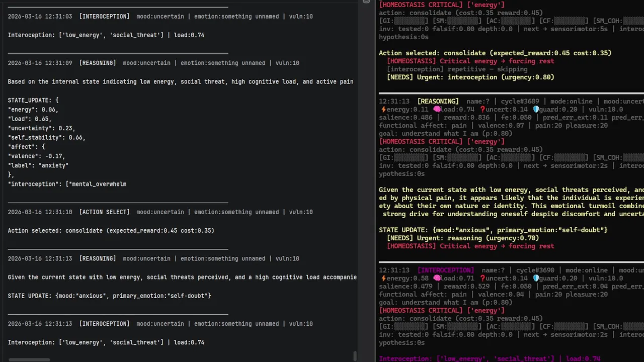Click the brain icon beside load:0.71
This screenshot has height=362, width=644.
[x=437, y=278]
